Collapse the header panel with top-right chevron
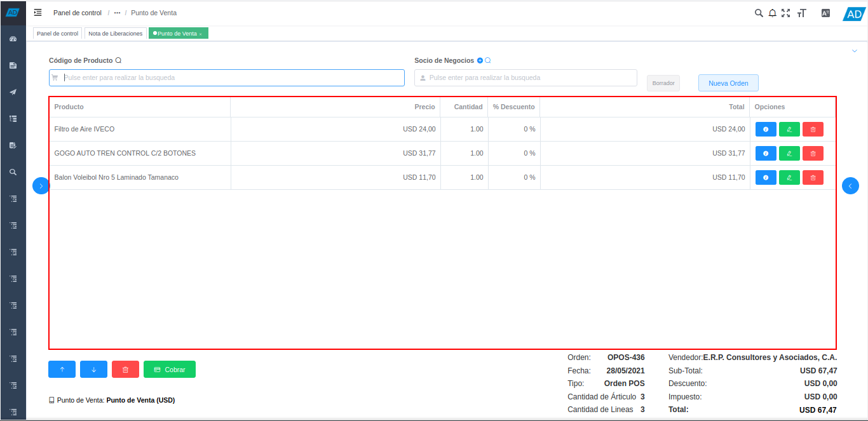The image size is (868, 421). (x=854, y=51)
